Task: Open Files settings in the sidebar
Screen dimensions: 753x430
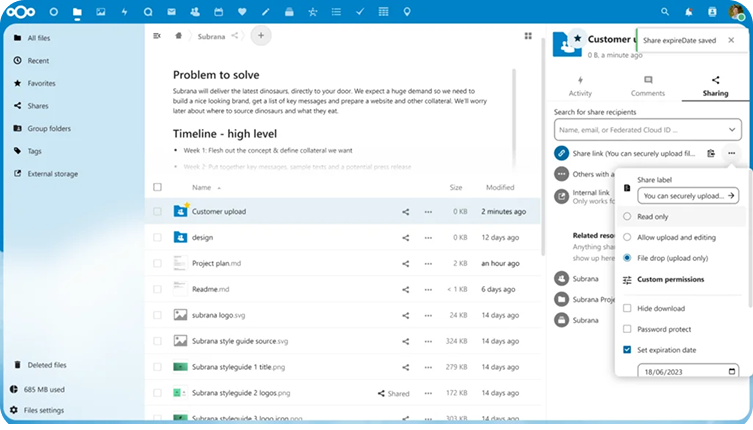Action: pyautogui.click(x=44, y=410)
